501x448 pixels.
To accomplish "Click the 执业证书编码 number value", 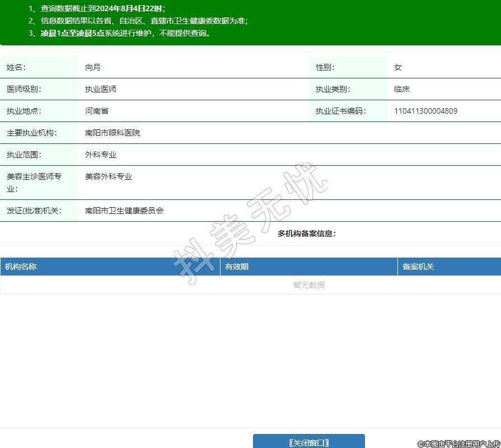I will click(425, 111).
